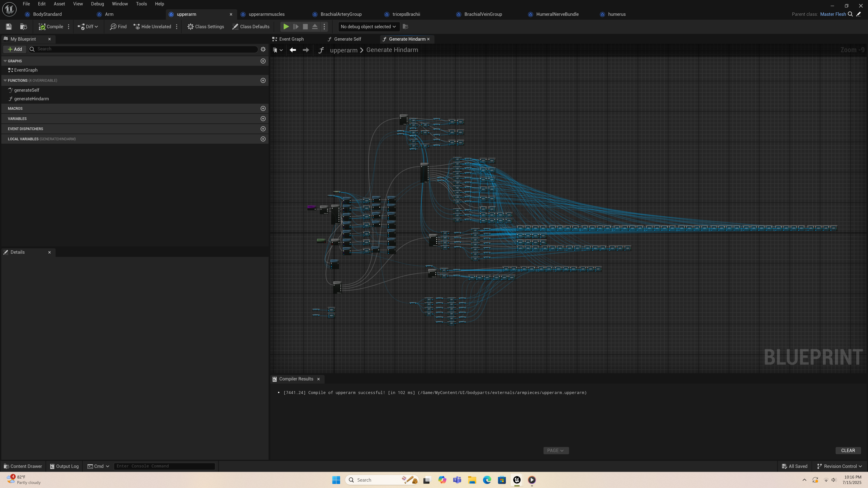Add a new macro with plus icon
This screenshot has width=868, height=488.
pos(263,108)
